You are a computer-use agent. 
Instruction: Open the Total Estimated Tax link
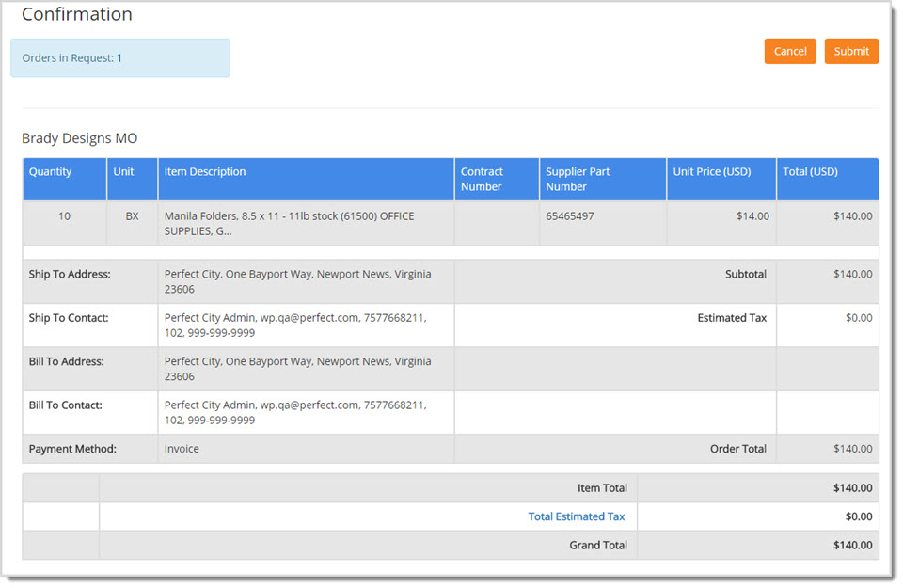[576, 516]
